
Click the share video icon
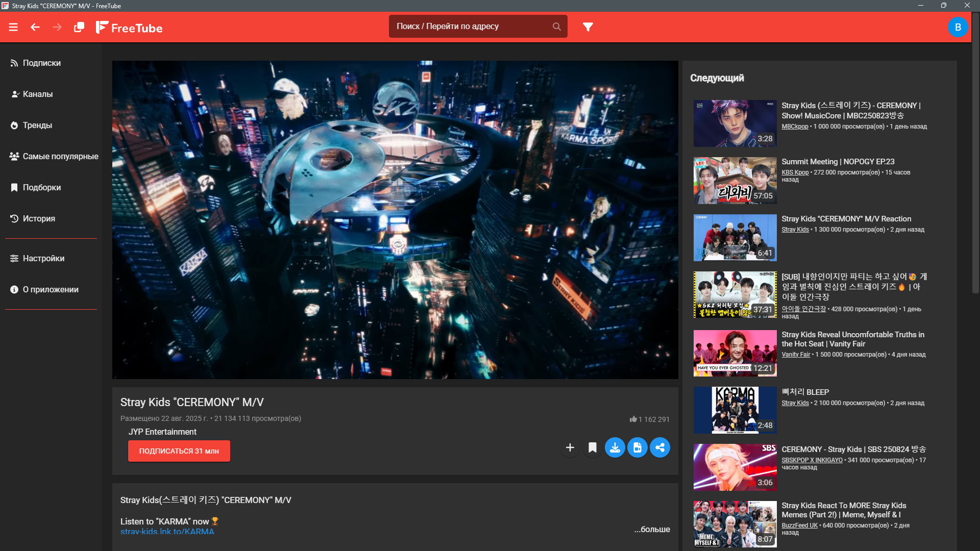pos(660,447)
